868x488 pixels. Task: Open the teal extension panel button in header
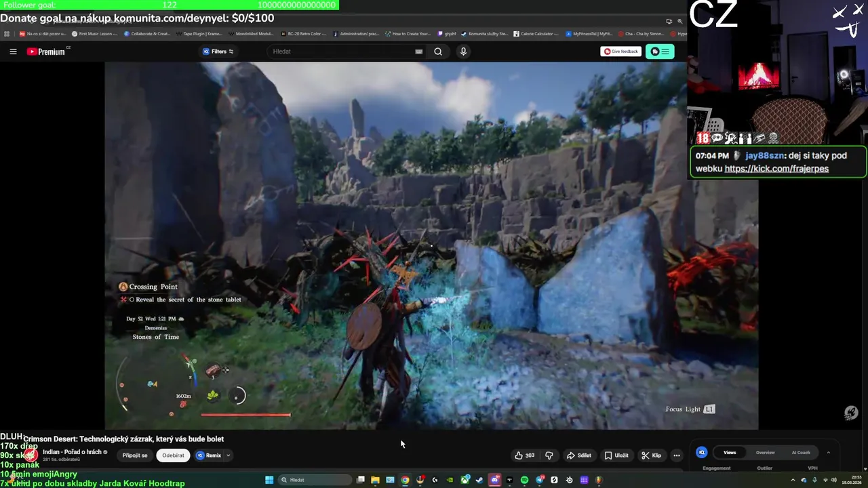660,52
